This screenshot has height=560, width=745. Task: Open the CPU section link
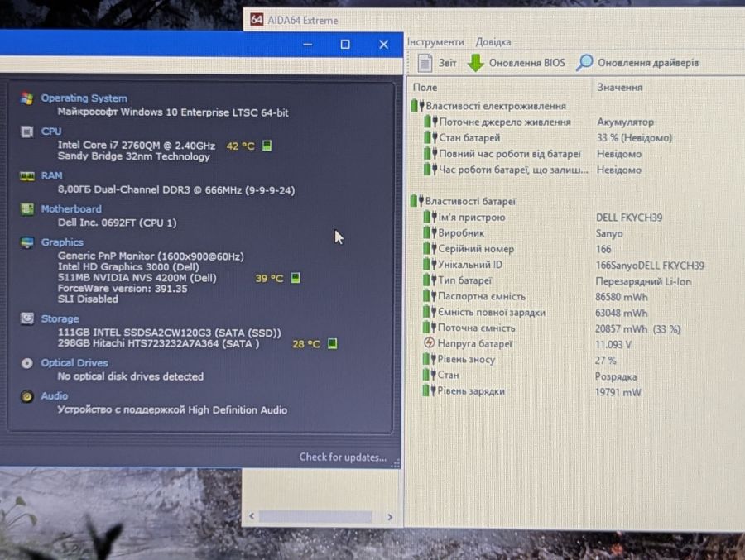coord(50,131)
